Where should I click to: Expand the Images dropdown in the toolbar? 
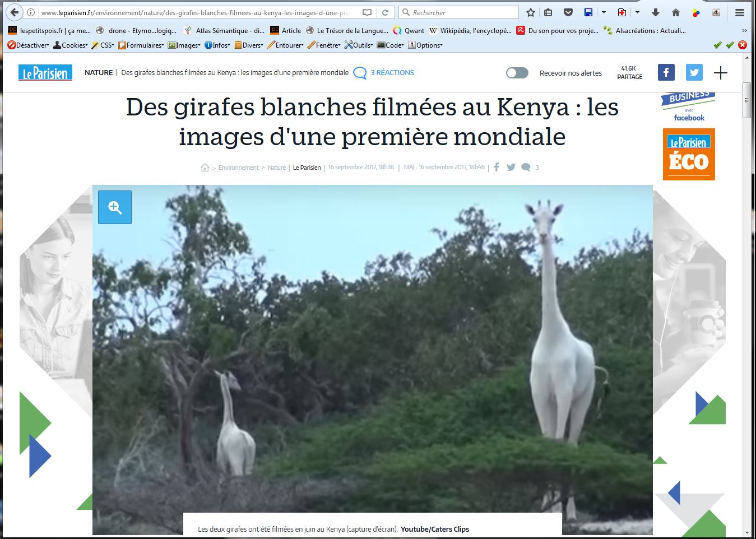coord(184,45)
